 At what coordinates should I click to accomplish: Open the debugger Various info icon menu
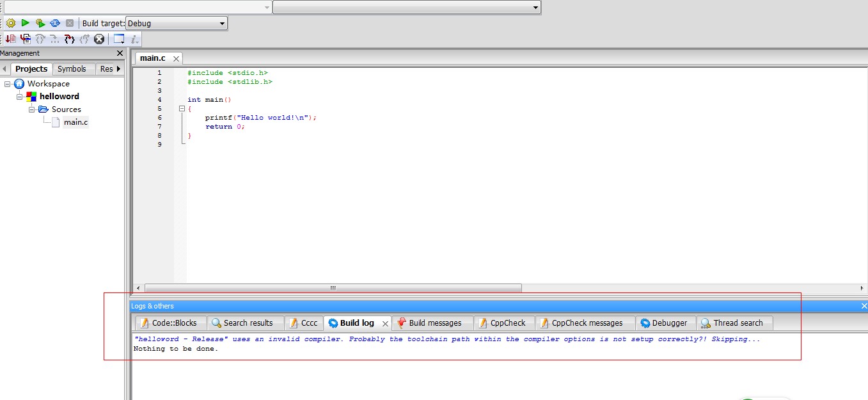tap(134, 39)
